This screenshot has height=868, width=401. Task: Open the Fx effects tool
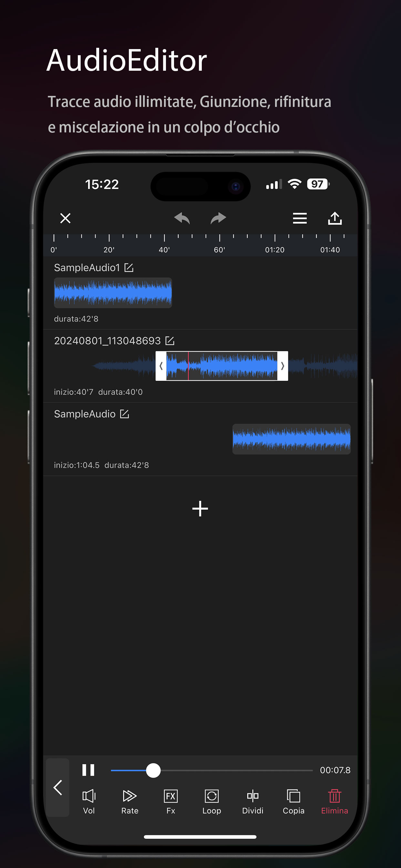point(171,801)
